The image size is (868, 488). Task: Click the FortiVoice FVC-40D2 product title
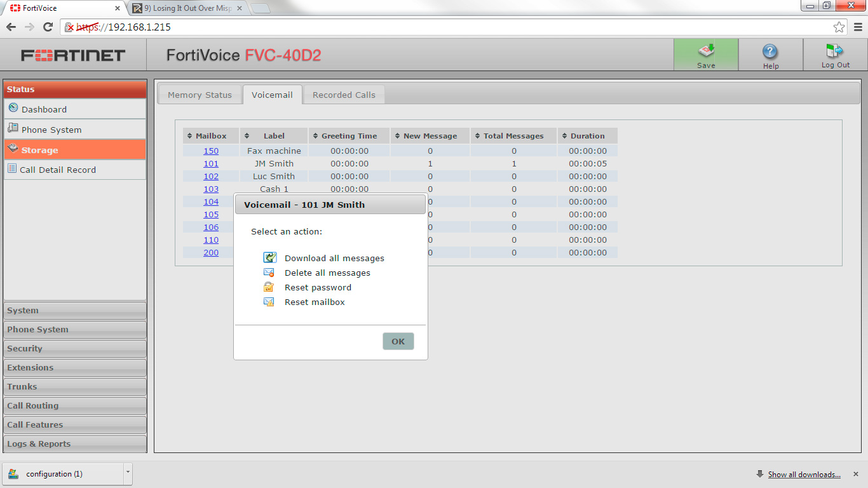click(244, 55)
